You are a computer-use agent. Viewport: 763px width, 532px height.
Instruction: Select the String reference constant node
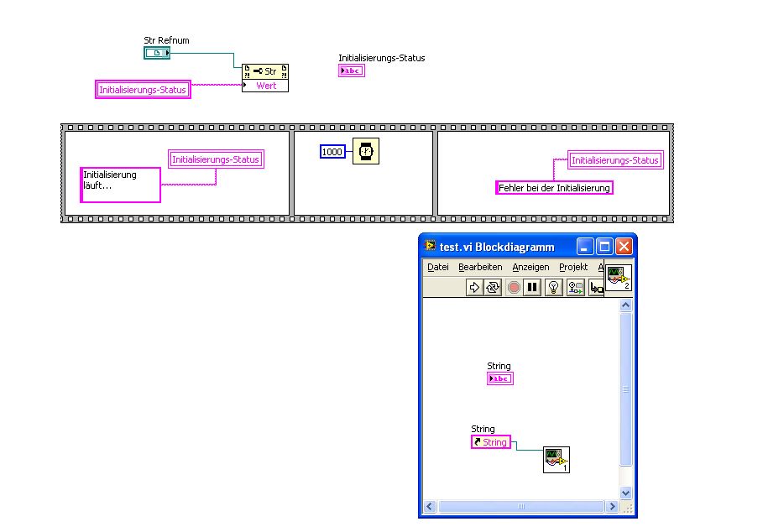491,442
